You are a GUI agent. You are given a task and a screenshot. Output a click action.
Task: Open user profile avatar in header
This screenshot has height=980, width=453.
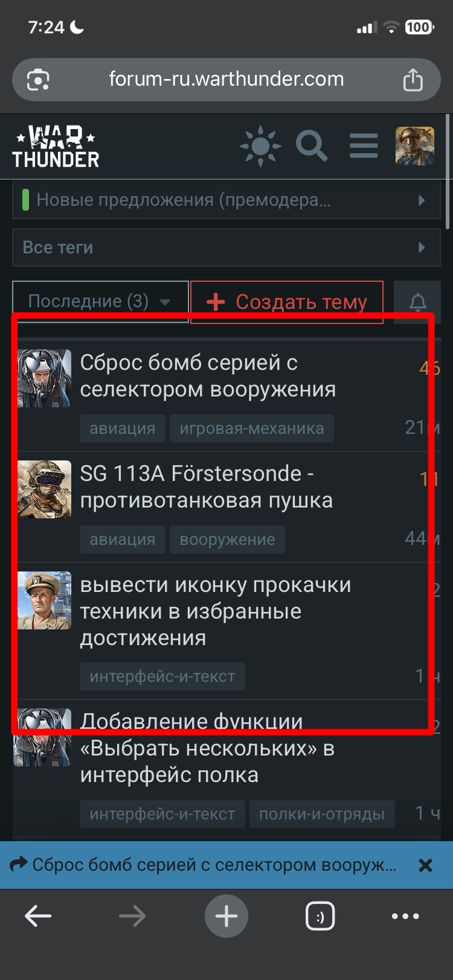coord(415,146)
